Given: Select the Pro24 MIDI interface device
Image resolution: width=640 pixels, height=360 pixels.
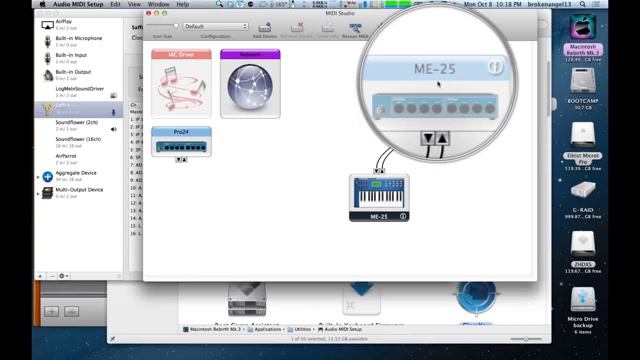Looking at the screenshot, I should tap(181, 141).
